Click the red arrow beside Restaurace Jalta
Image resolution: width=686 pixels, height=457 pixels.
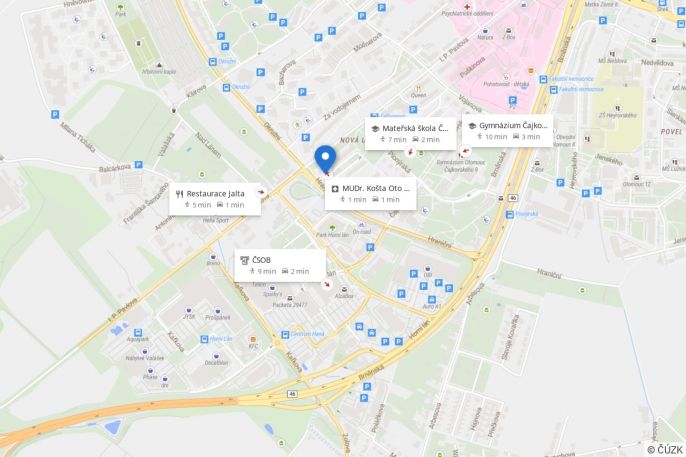(x=261, y=192)
